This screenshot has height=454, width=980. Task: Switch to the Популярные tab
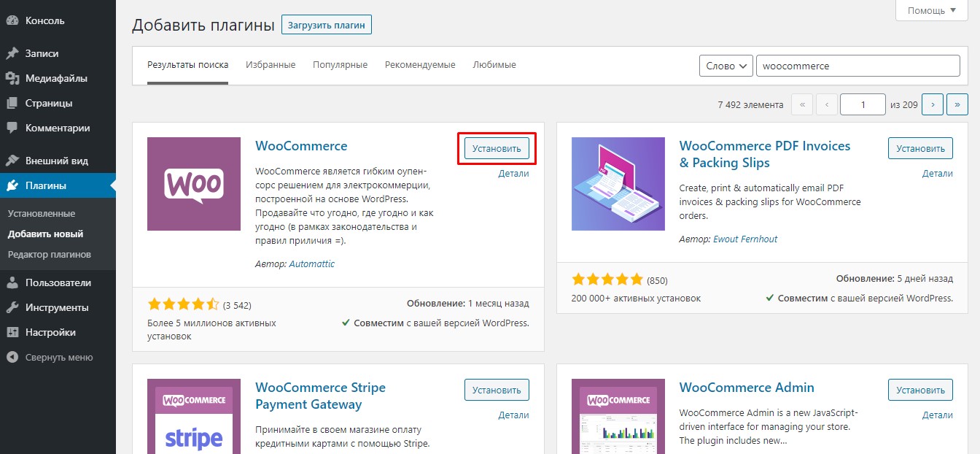point(340,65)
